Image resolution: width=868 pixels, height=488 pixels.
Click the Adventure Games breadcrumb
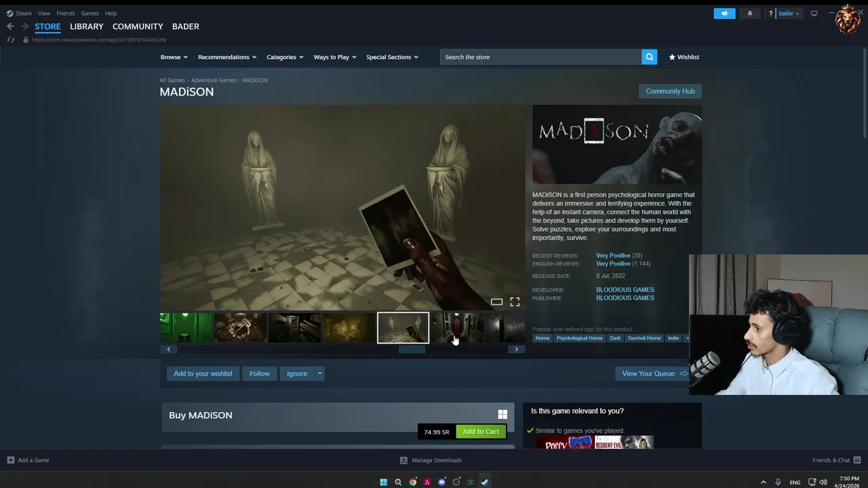coord(214,80)
